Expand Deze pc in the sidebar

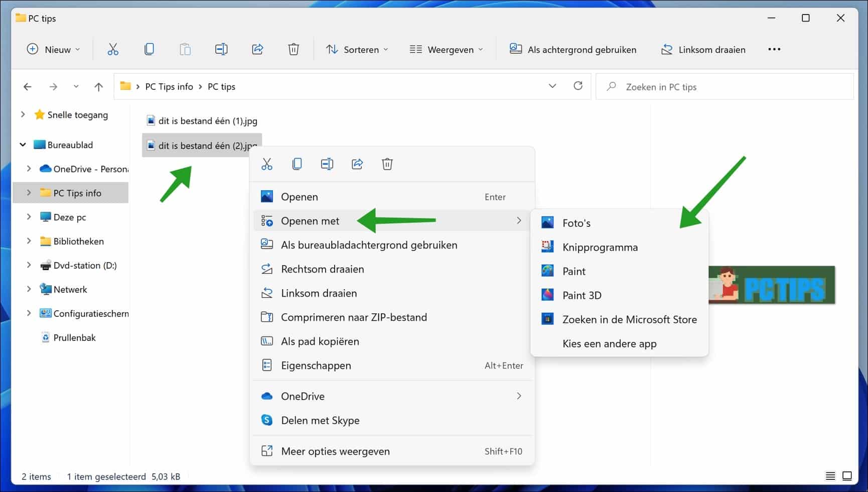(x=29, y=217)
